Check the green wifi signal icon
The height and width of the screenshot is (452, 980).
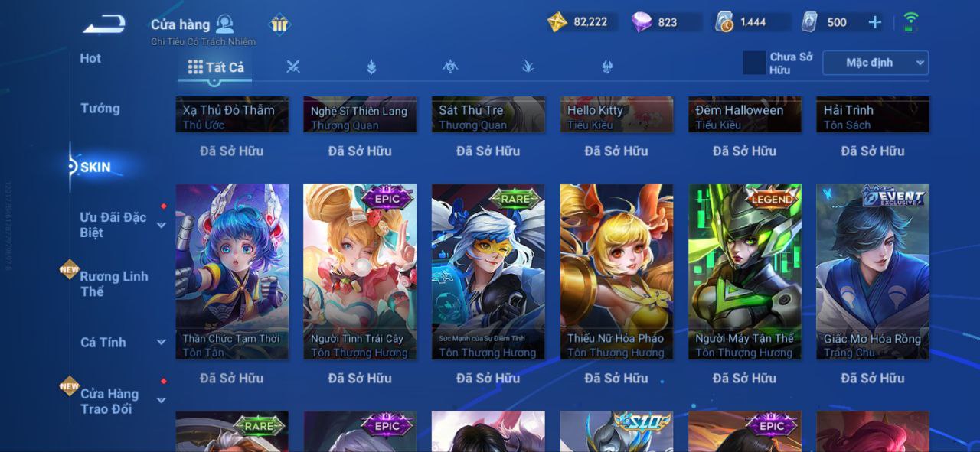pos(911,21)
